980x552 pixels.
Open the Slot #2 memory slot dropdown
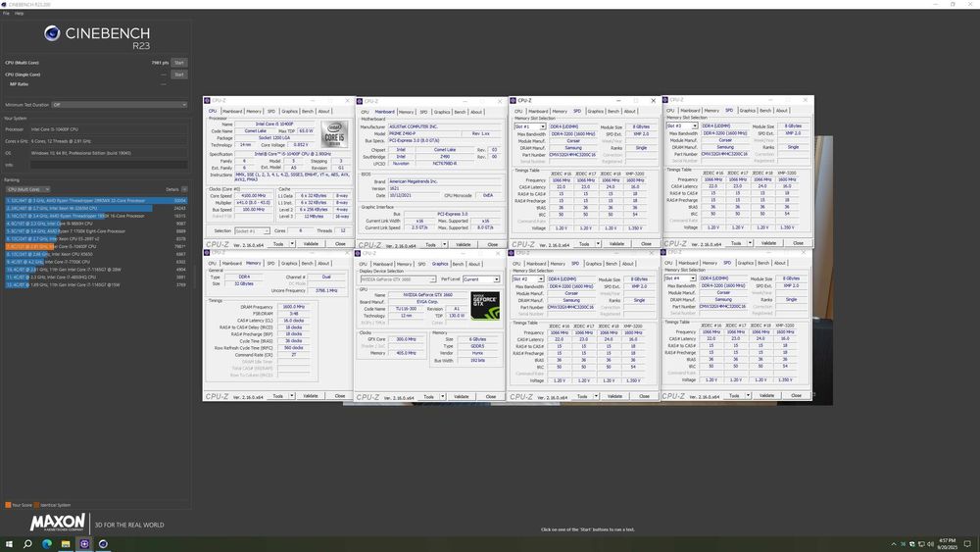click(527, 279)
